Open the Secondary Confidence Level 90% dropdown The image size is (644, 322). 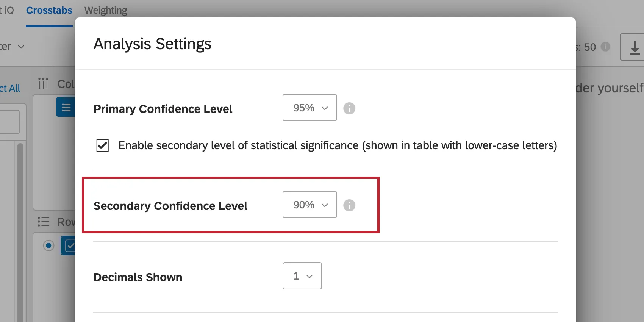click(x=309, y=205)
